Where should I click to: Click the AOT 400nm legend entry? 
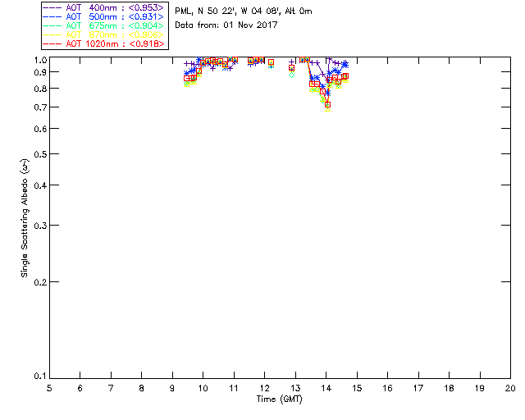[103, 7]
